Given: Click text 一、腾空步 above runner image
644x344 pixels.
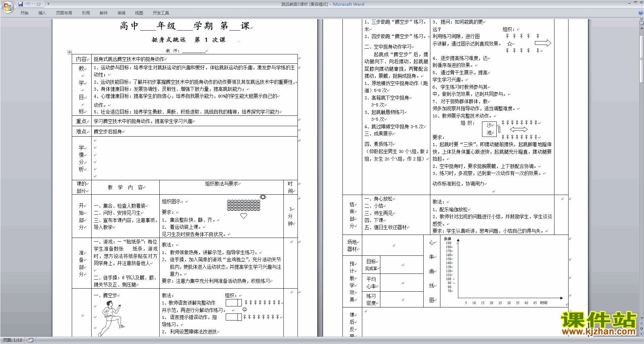Looking at the screenshot, I should click(x=105, y=295).
